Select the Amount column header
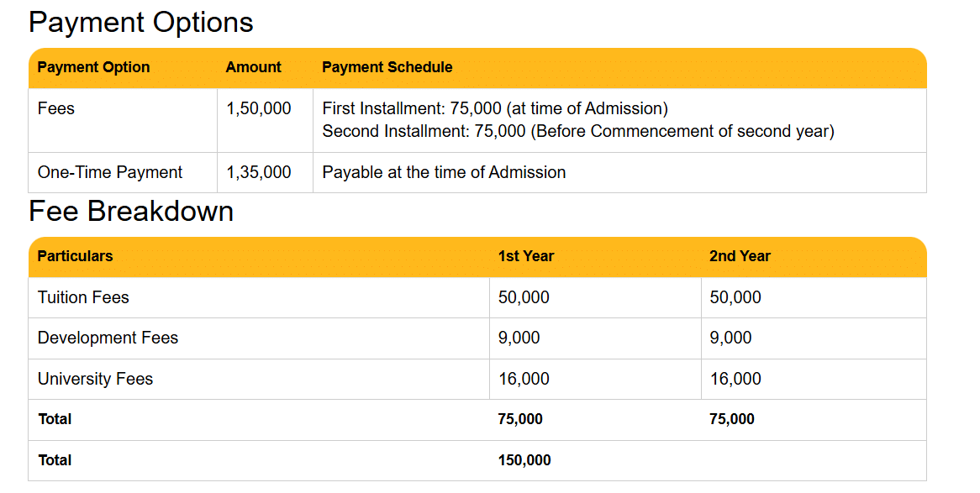The width and height of the screenshot is (980, 493). pos(253,67)
